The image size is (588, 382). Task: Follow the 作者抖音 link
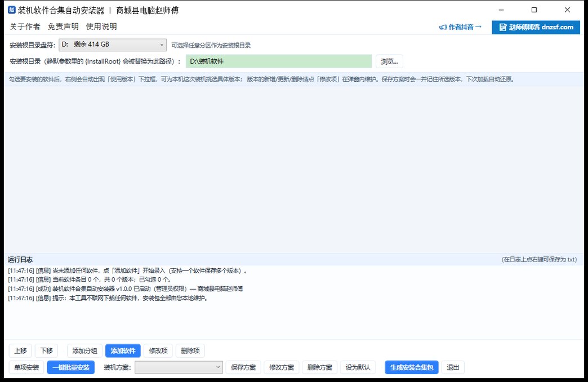tap(461, 27)
